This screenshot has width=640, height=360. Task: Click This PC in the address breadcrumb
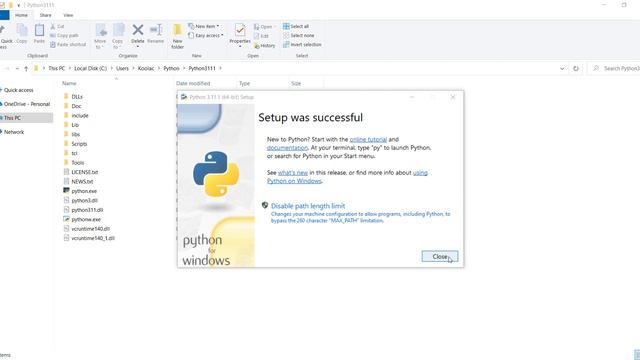[57, 69]
